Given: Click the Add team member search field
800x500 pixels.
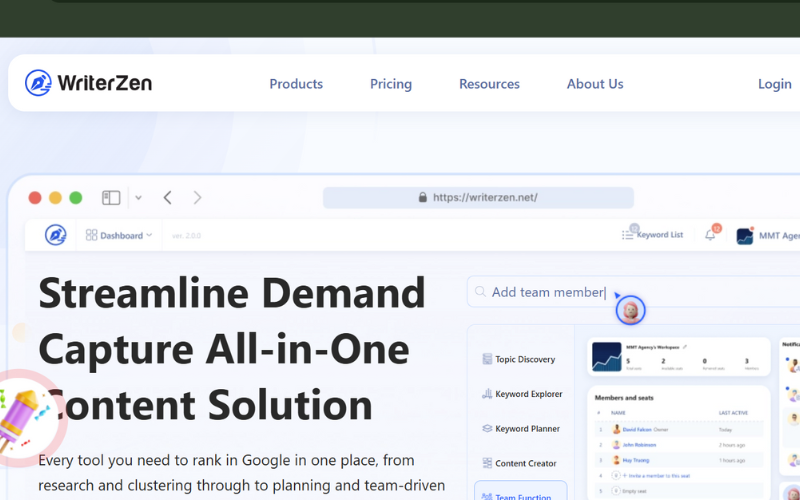Looking at the screenshot, I should coord(633,292).
